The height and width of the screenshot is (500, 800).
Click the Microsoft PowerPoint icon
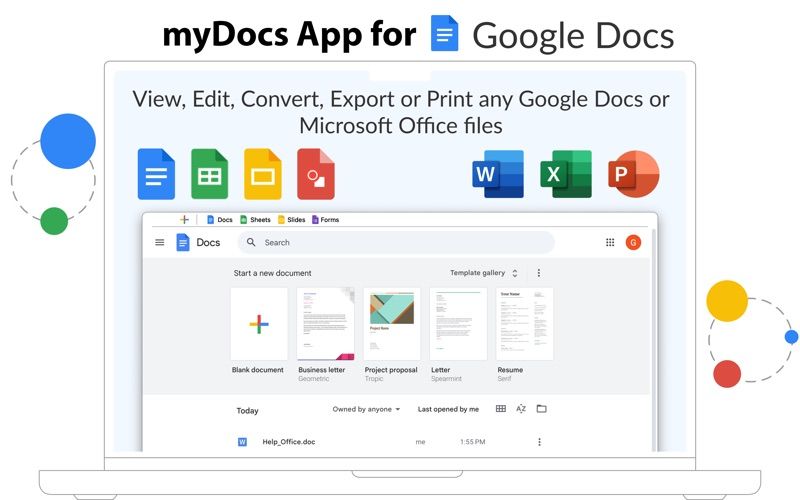pyautogui.click(x=634, y=174)
